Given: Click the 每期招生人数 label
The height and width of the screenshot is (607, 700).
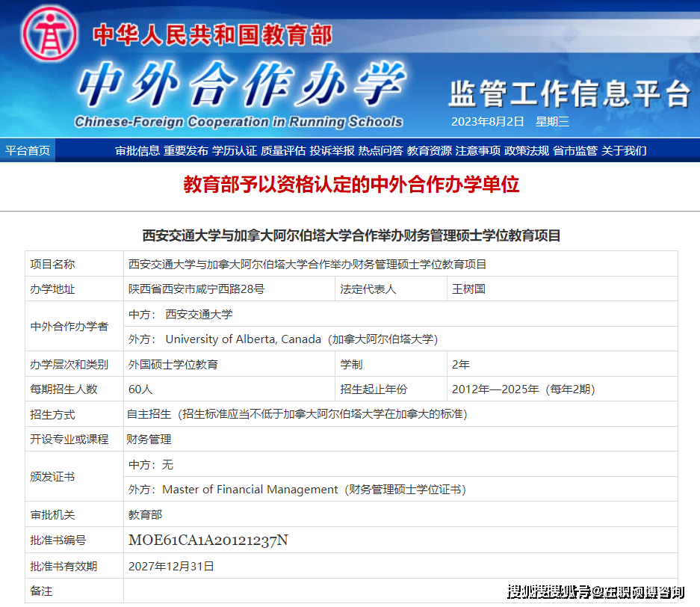Looking at the screenshot, I should point(64,389).
